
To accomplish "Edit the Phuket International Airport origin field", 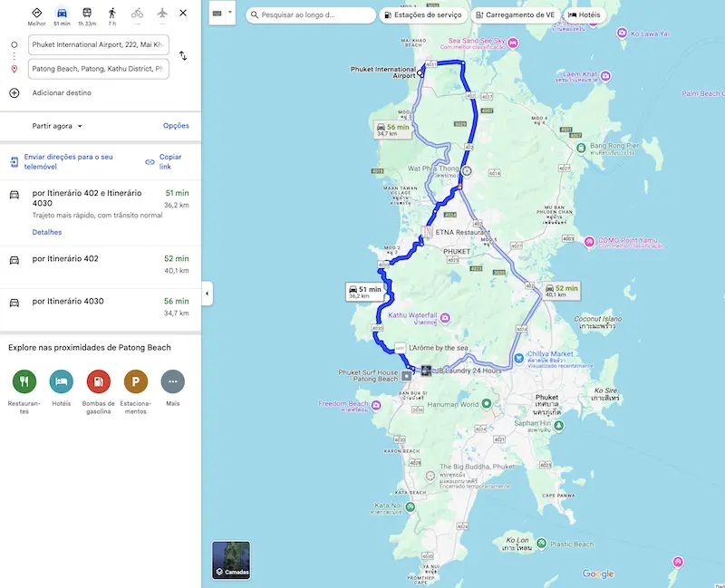I will click(99, 44).
